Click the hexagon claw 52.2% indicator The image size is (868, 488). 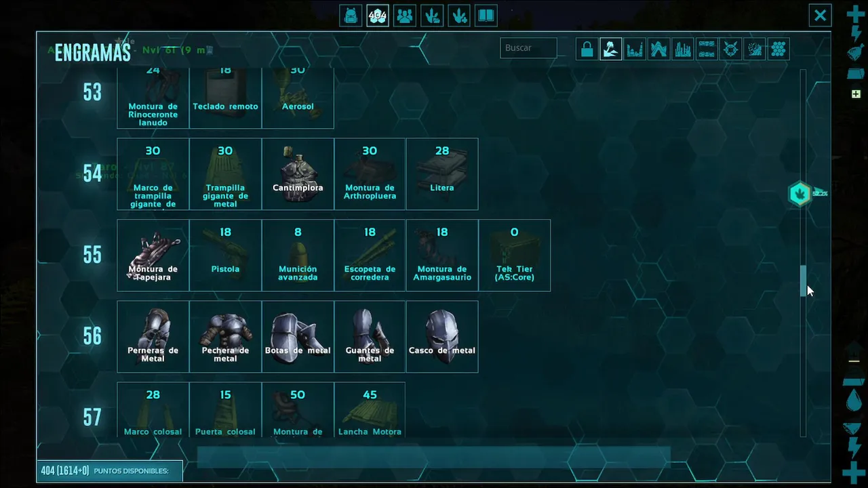(x=801, y=194)
